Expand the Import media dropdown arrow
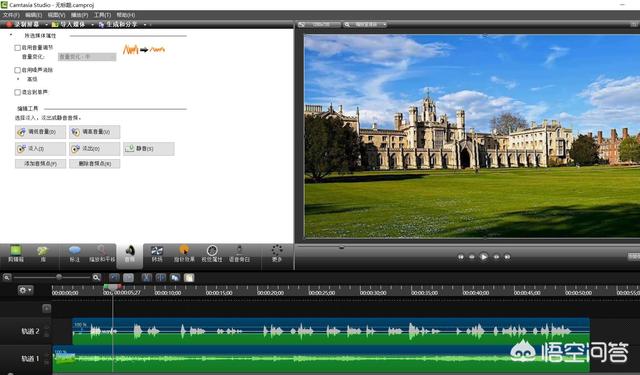 [x=92, y=25]
